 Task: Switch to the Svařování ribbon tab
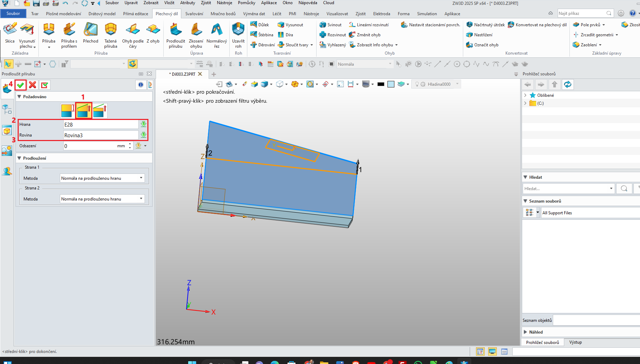[194, 14]
